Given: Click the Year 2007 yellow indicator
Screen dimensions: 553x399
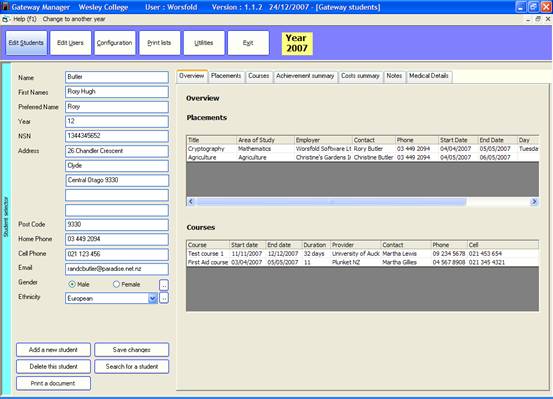Looking at the screenshot, I should pos(297,43).
